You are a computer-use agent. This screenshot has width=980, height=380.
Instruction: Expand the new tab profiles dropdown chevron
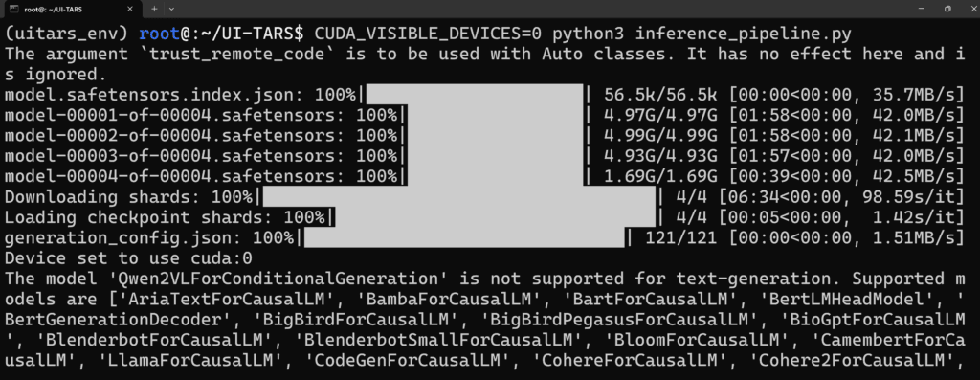(x=172, y=9)
